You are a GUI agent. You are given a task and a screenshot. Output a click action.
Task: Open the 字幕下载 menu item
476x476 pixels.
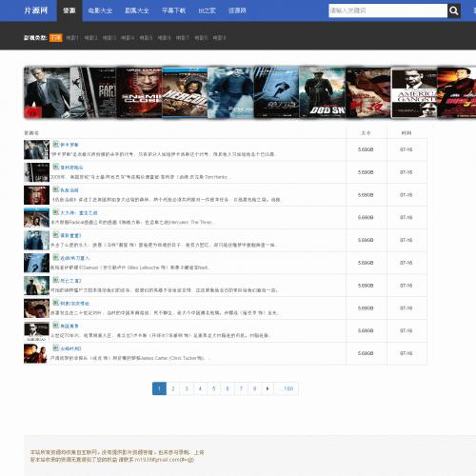pos(173,10)
